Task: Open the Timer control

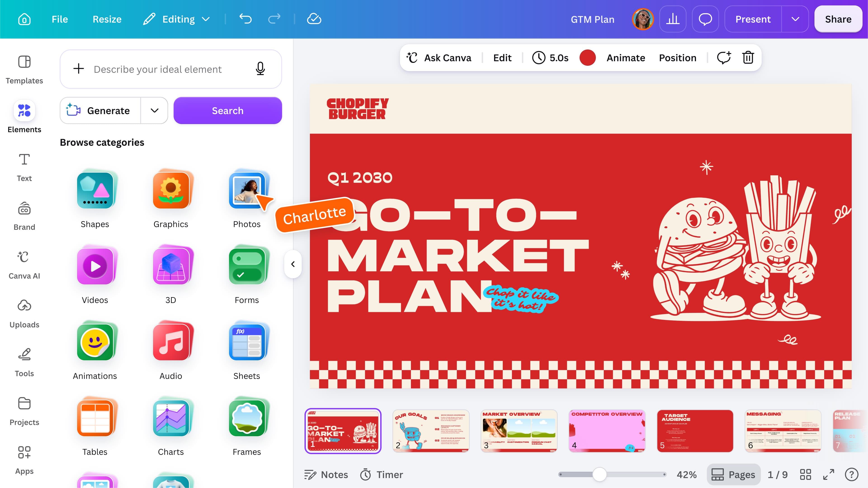Action: pos(381,474)
